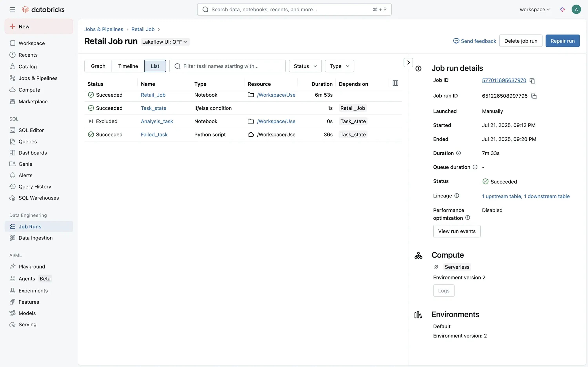The height and width of the screenshot is (367, 588).
Task: Click the folder icon beside Retail_Job resource
Action: coord(251,95)
